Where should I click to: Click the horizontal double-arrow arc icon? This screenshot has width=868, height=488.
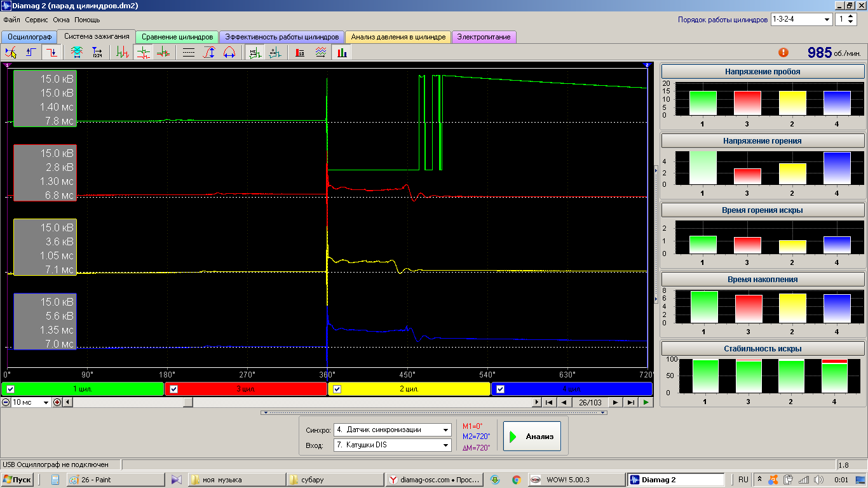[229, 52]
